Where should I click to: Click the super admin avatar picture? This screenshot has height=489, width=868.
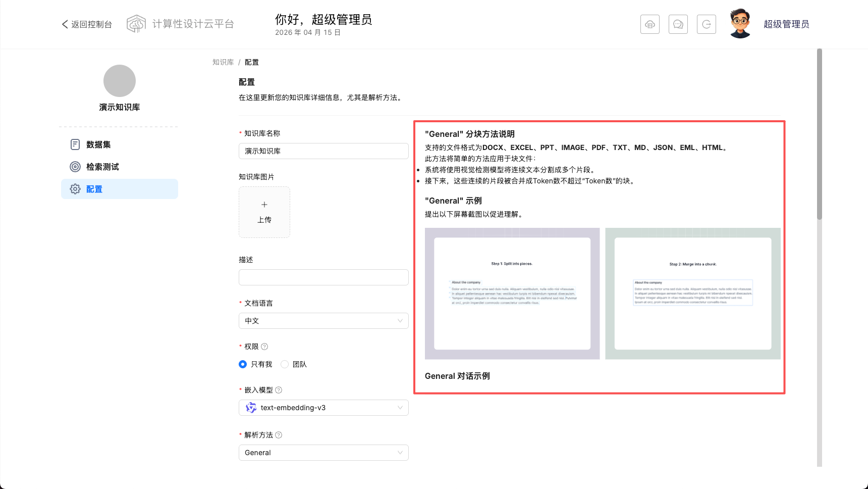click(x=740, y=23)
